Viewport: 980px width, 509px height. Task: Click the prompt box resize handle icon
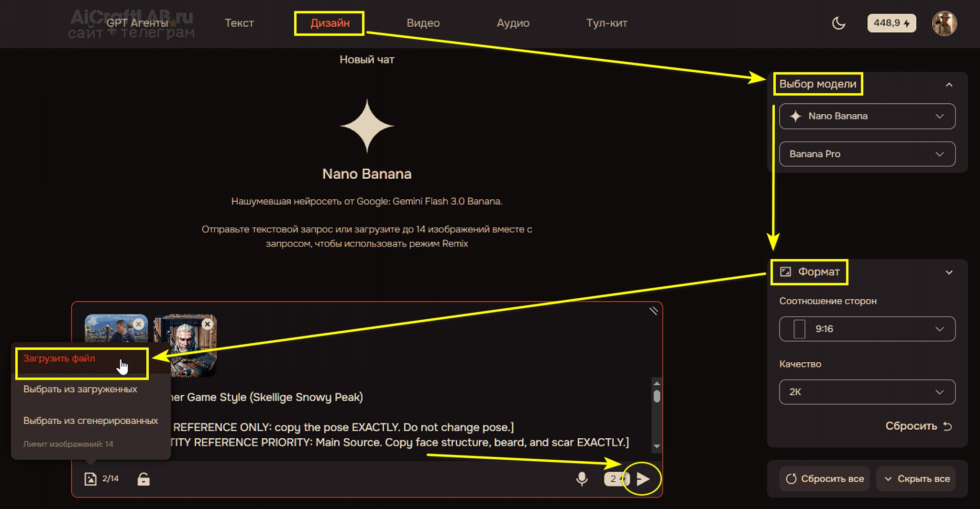[653, 311]
